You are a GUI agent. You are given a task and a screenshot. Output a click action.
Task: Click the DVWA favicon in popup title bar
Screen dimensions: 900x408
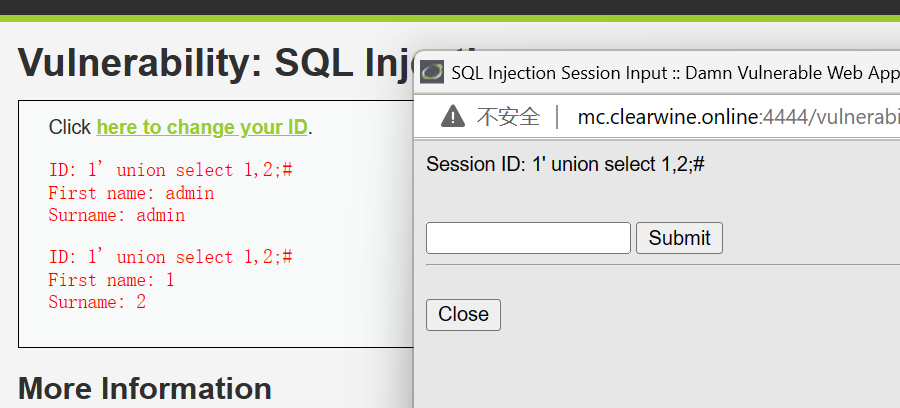(432, 73)
